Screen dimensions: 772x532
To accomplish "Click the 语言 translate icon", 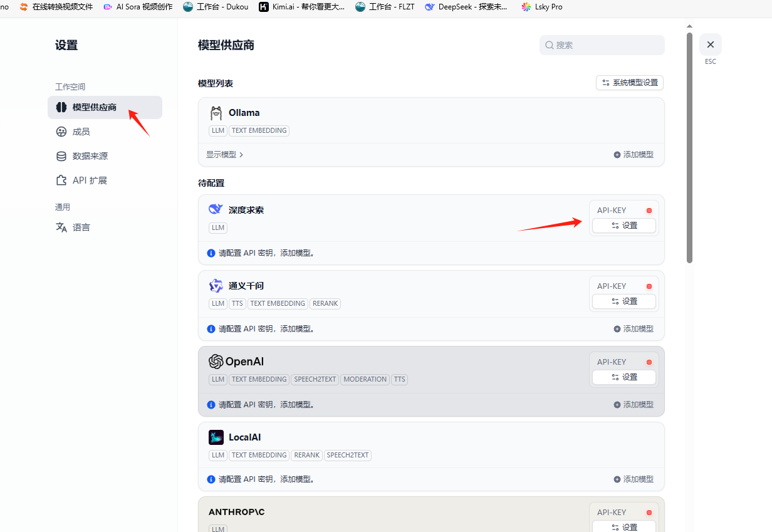I will (x=61, y=227).
